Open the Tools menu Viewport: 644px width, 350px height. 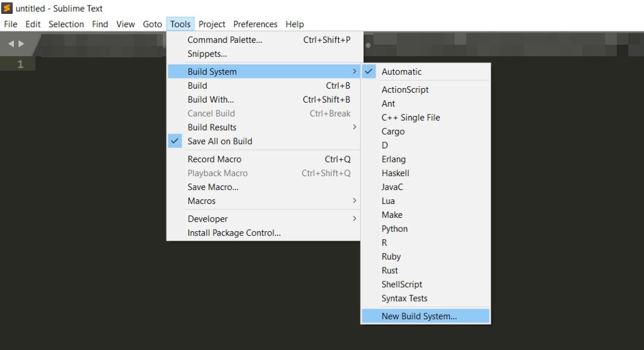[x=180, y=24]
